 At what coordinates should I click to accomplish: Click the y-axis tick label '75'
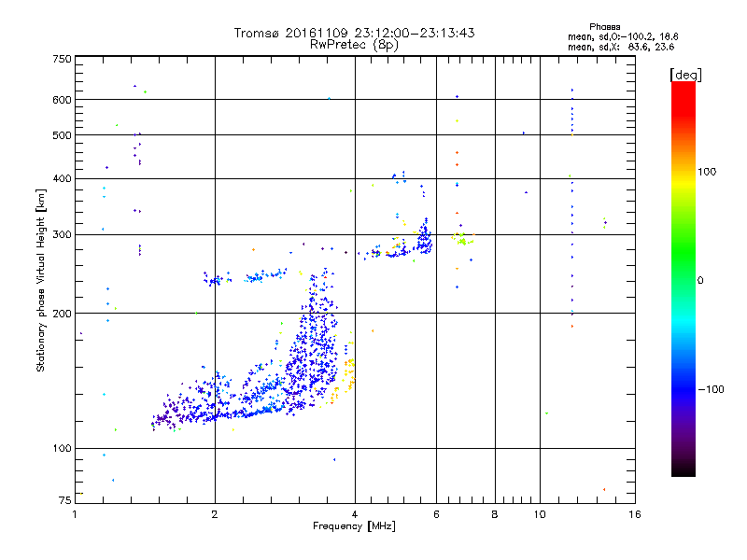pos(65,500)
